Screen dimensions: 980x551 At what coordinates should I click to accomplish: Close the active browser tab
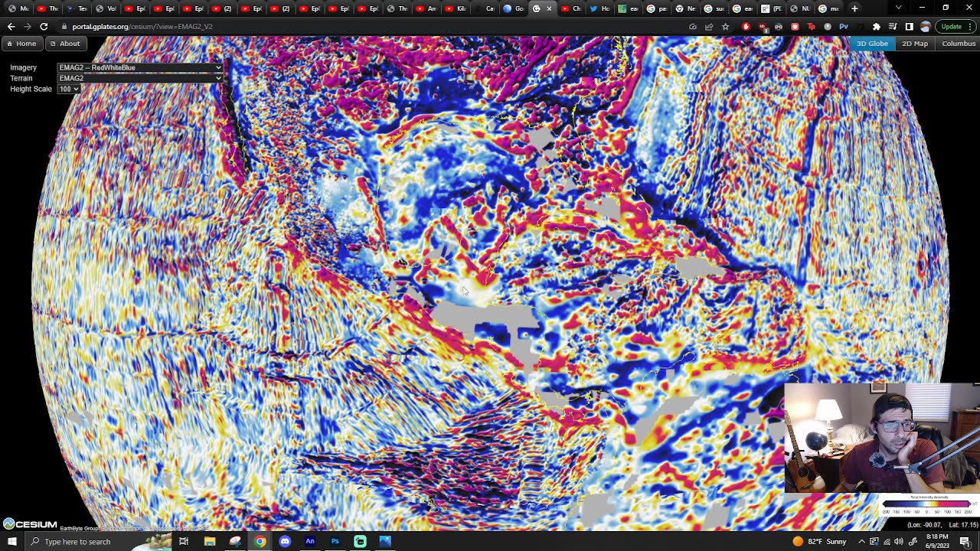point(549,8)
